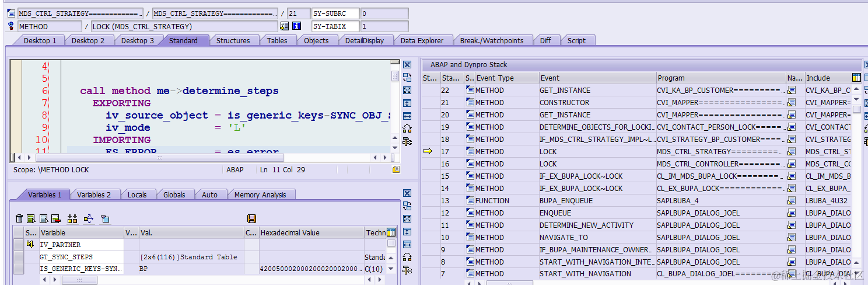
Task: Click the SY-TABIX variable name field
Action: tap(335, 26)
